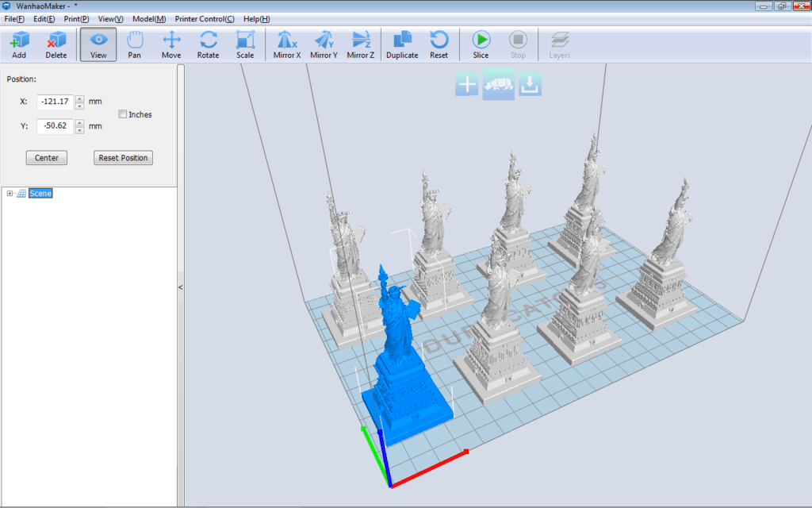Image resolution: width=812 pixels, height=508 pixels.
Task: Click the red X axis arrow
Action: pos(431,468)
